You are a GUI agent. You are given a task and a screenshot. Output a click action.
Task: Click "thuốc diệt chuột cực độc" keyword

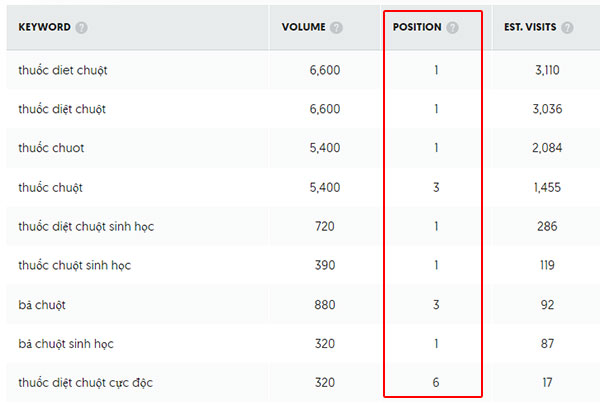coord(85,382)
